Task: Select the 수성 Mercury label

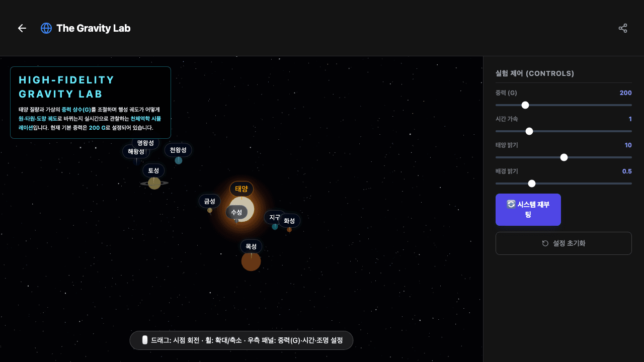Action: (236, 212)
